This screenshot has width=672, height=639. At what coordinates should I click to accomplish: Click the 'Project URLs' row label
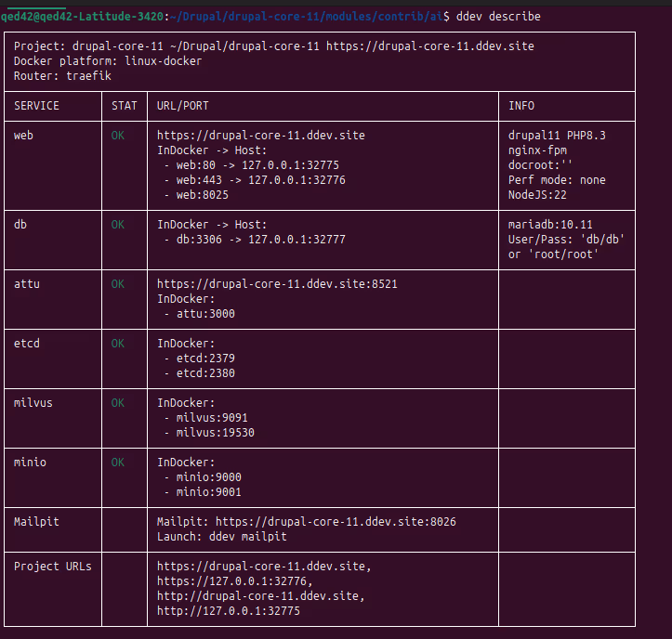pyautogui.click(x=53, y=567)
